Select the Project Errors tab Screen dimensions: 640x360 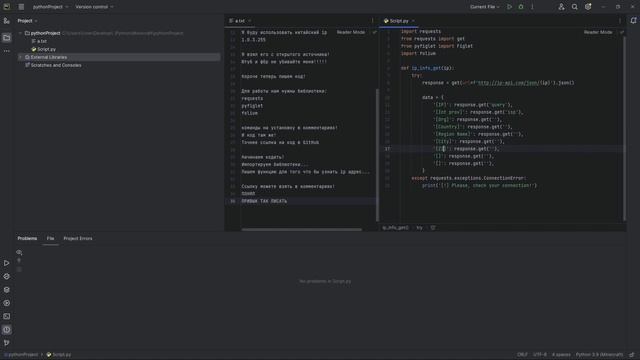tap(78, 238)
